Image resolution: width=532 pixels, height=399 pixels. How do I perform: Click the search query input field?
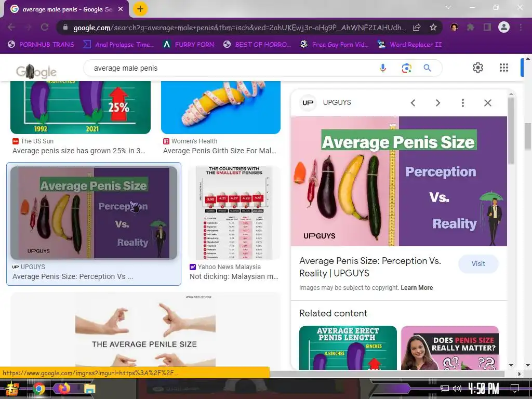coord(231,68)
